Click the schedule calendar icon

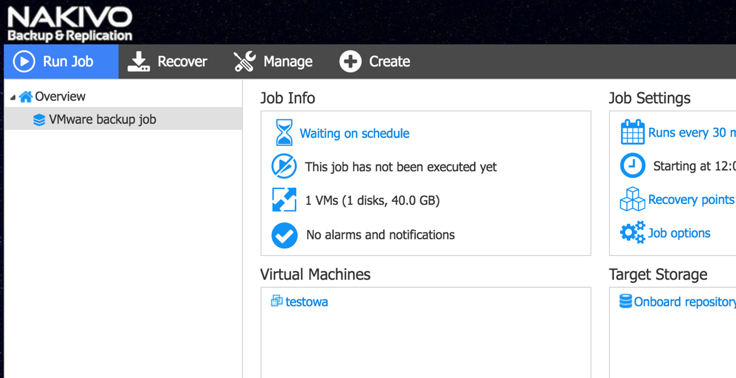(633, 132)
